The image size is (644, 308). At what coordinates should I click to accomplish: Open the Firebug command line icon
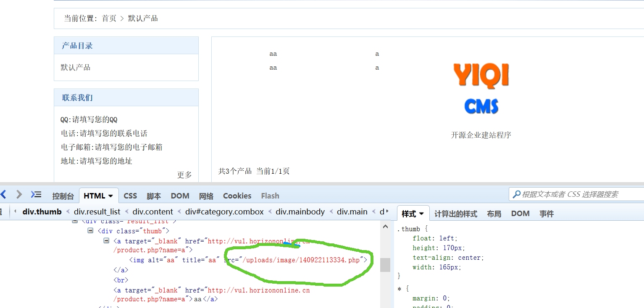[36, 194]
